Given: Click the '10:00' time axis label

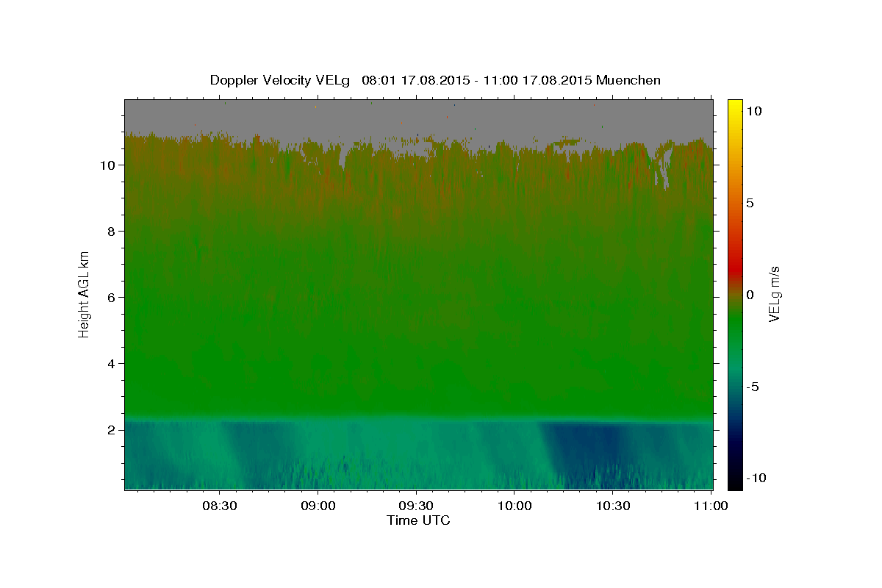Looking at the screenshot, I should click(514, 506).
